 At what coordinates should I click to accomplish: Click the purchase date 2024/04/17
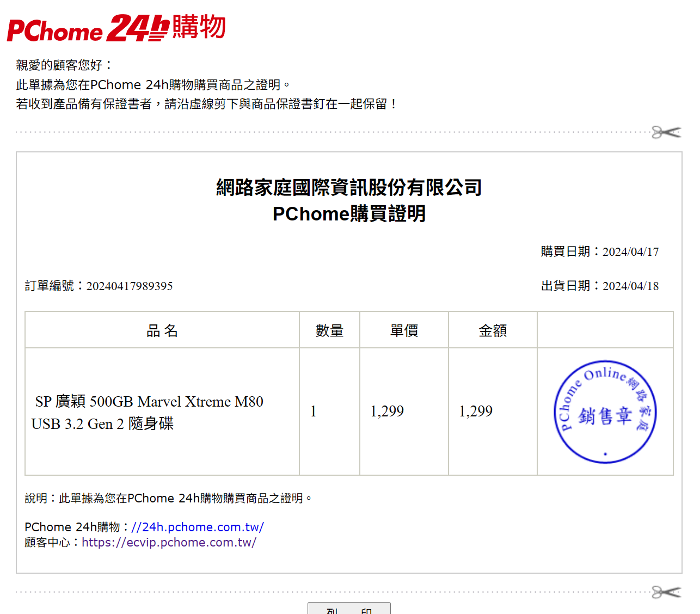click(x=630, y=252)
